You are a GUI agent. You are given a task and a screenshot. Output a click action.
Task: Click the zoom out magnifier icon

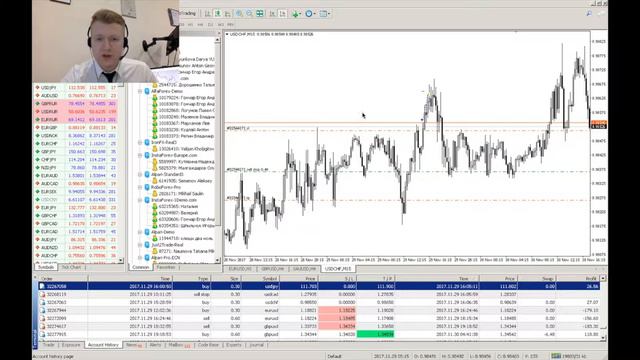[x=249, y=13]
